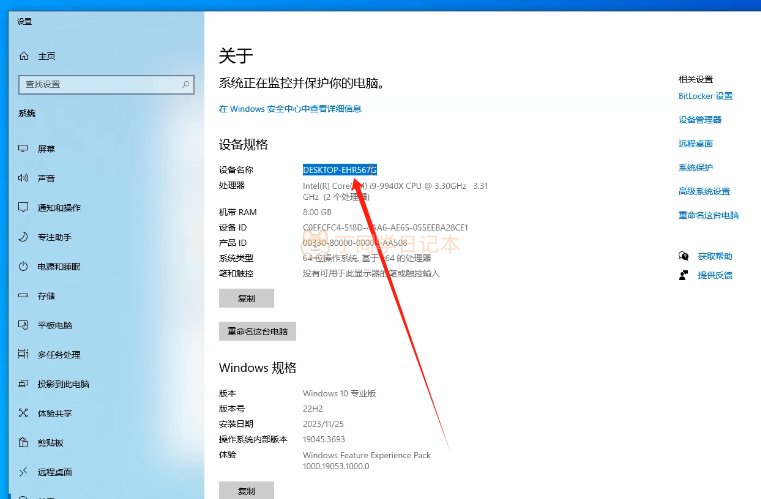761x499 pixels.
Task: Open 远程桌面 link under 相关设置
Action: click(695, 144)
